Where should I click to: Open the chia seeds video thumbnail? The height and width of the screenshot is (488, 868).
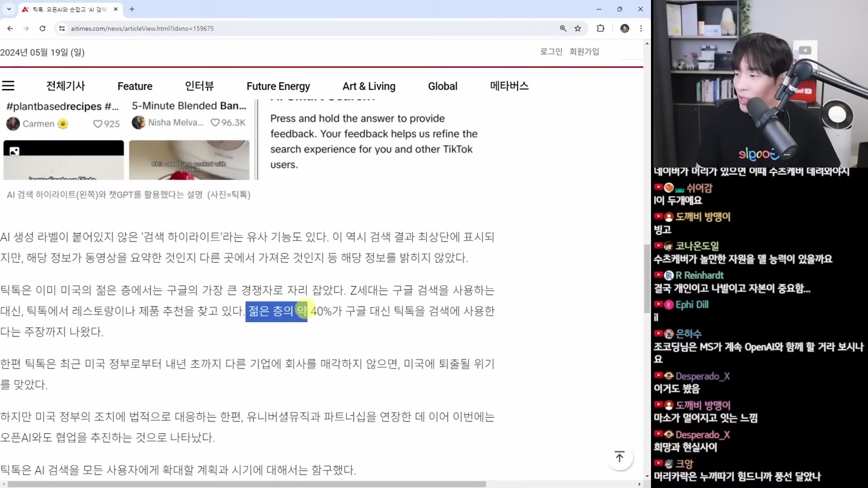tap(189, 160)
